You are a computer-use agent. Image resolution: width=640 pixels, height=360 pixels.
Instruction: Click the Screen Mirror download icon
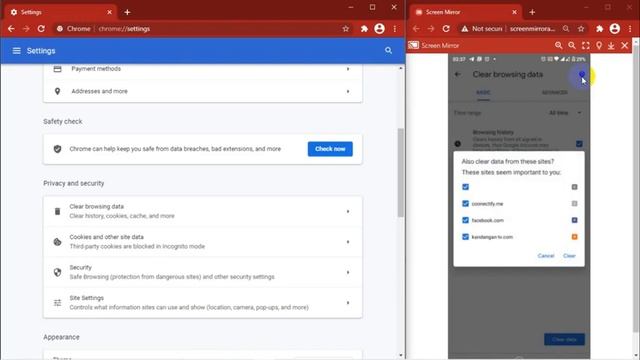611,45
